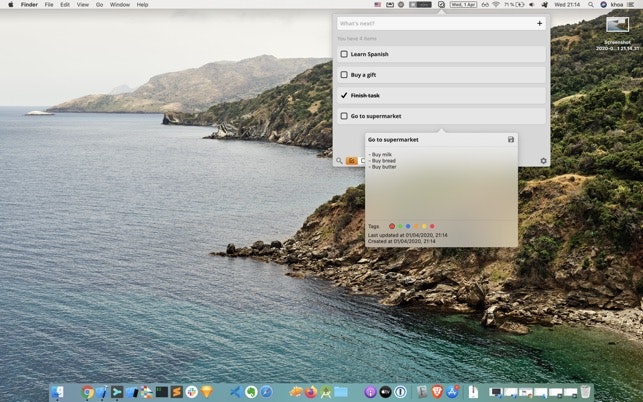Mark Go to supermarket as done
Screen dimensions: 643x402
pyautogui.click(x=344, y=116)
